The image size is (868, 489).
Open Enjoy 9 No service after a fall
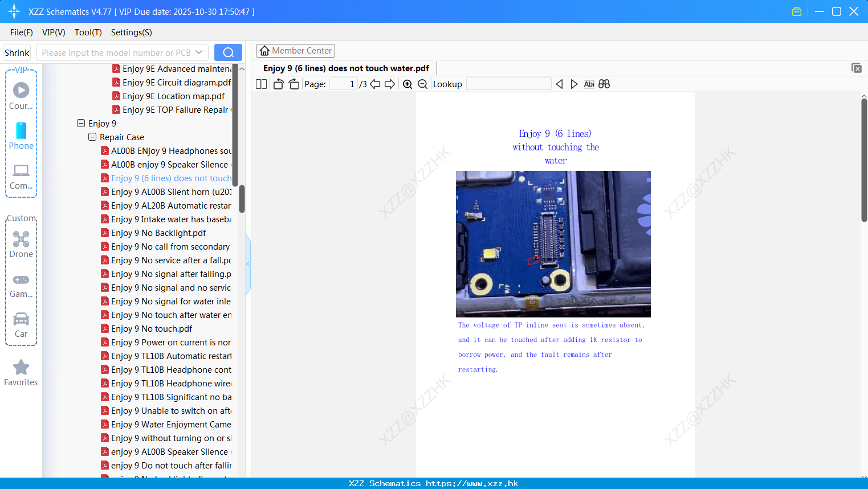166,260
